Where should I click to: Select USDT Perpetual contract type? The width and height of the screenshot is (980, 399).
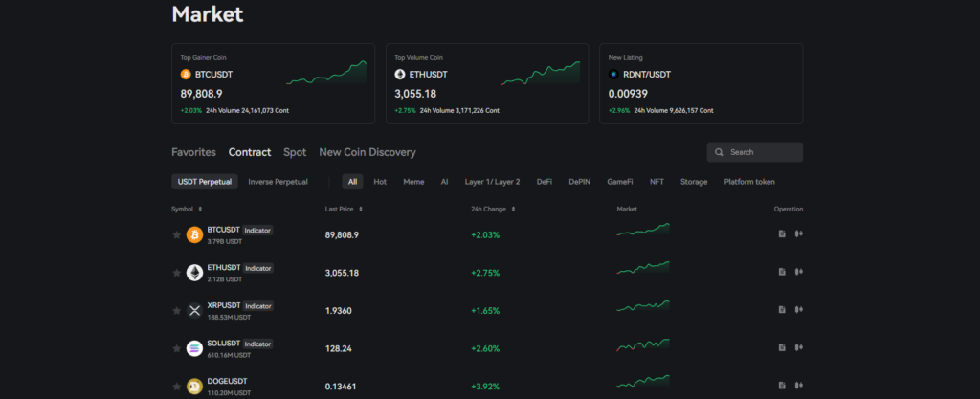coord(205,182)
